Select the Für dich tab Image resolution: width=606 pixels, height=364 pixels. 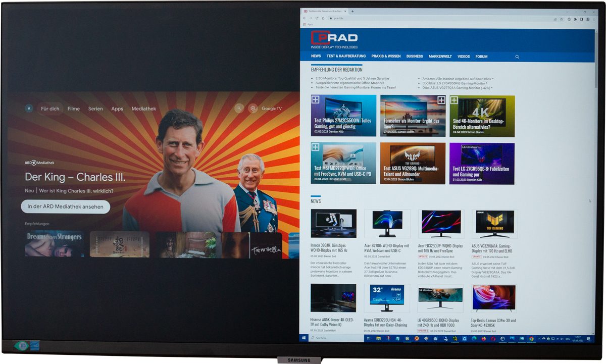point(50,109)
